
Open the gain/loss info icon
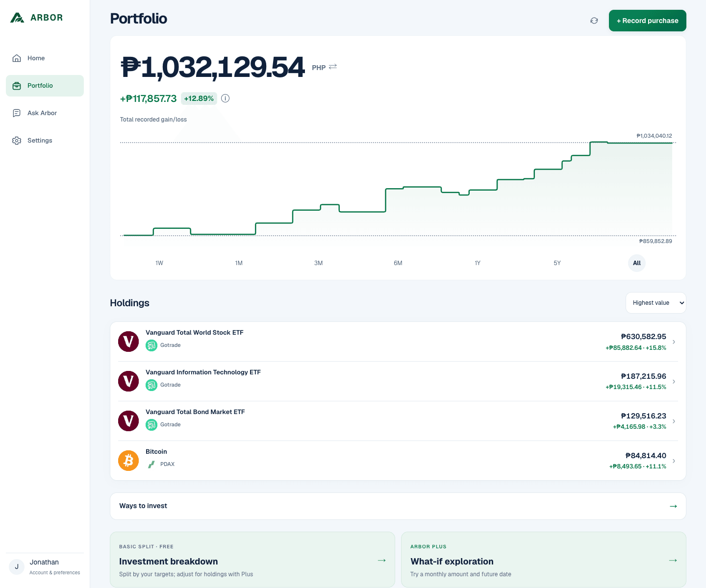pos(226,98)
